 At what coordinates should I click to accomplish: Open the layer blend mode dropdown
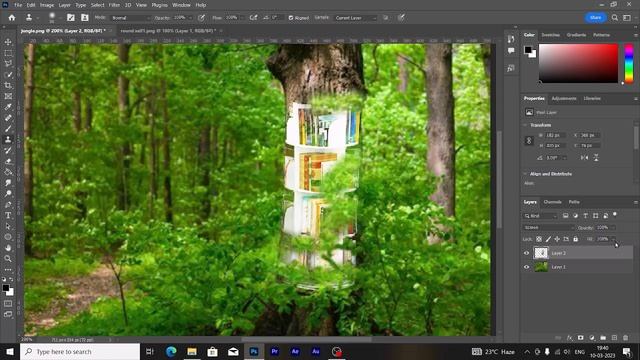click(x=549, y=227)
